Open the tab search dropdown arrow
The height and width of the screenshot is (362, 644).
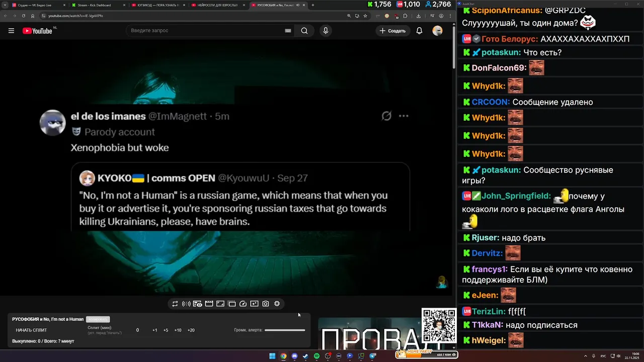5,5
